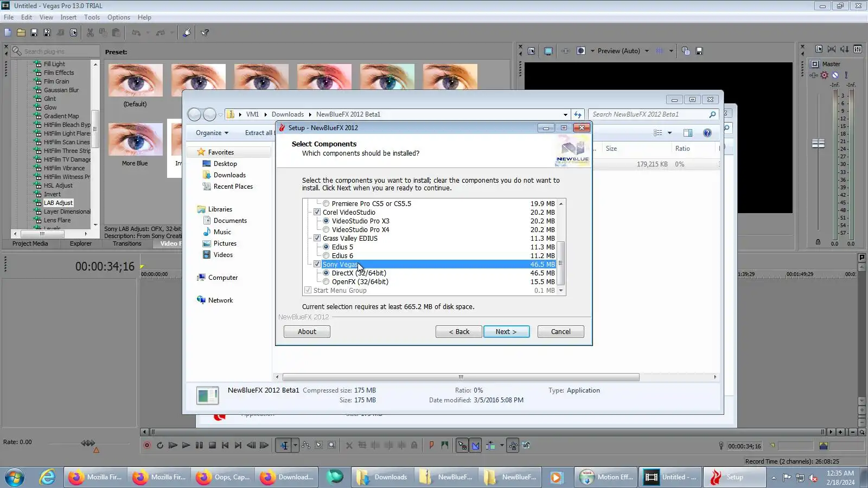Create a new project in Vegas toolbar
This screenshot has width=868, height=488.
[8, 33]
